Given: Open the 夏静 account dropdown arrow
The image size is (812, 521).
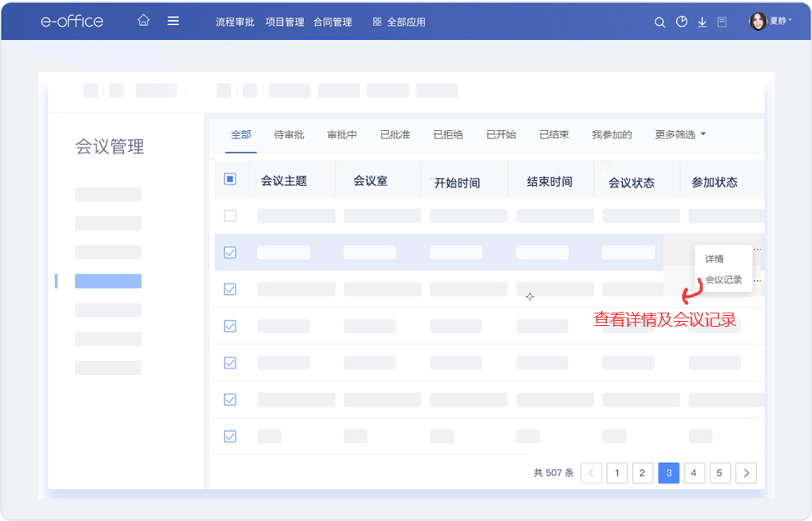Looking at the screenshot, I should [790, 22].
